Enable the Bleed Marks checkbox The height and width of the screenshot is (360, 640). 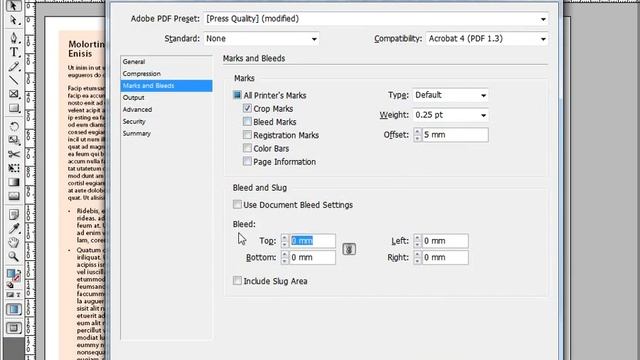(x=247, y=121)
